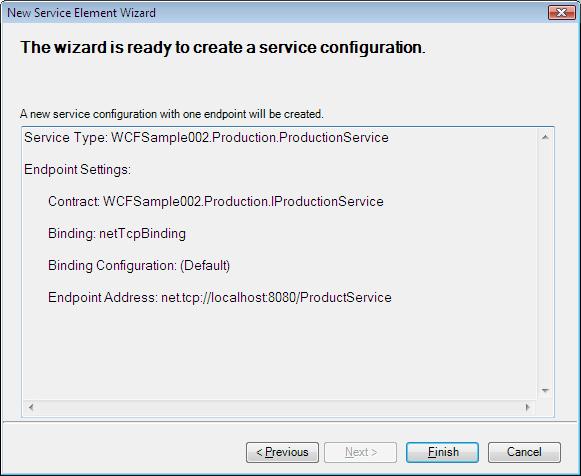This screenshot has width=581, height=476.
Task: Click the Endpoint Settings line
Action: coord(77,170)
